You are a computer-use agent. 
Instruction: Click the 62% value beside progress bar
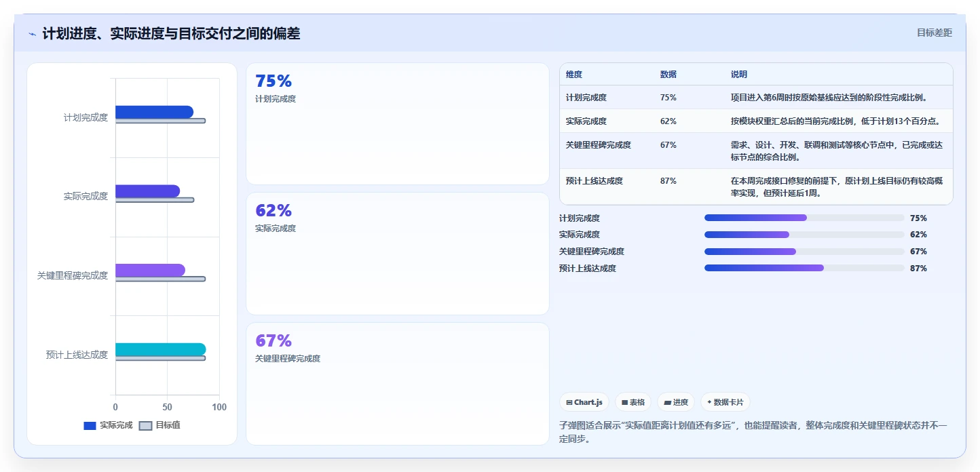[918, 235]
